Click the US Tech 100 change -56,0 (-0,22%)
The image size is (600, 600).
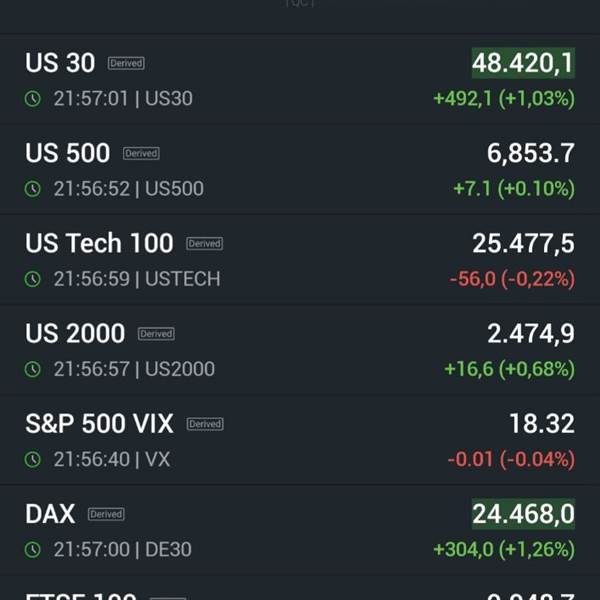pos(511,279)
